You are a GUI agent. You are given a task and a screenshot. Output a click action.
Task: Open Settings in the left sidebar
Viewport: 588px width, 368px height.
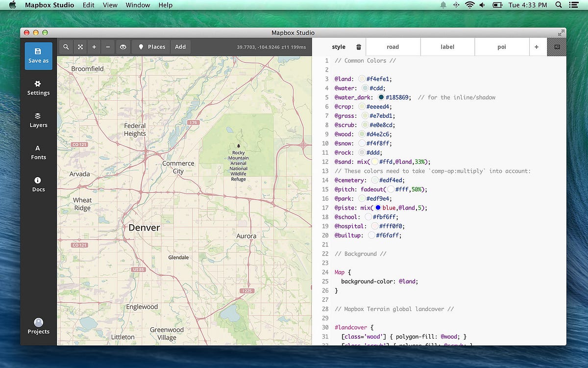coord(38,88)
